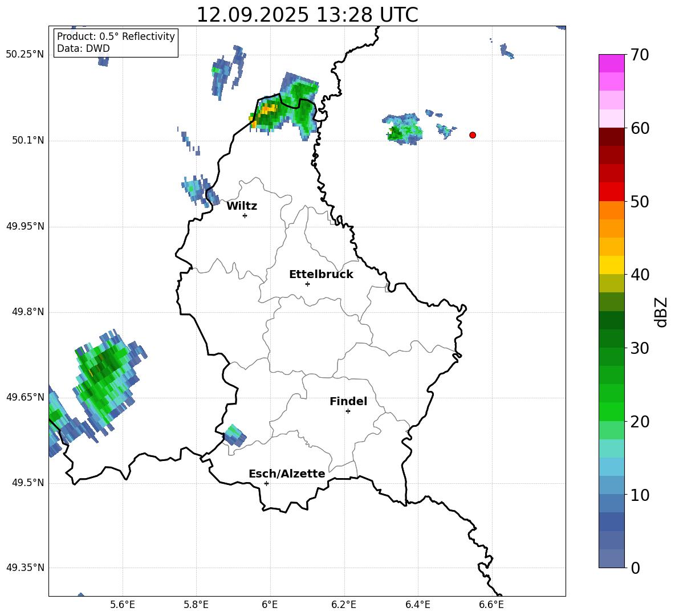
Task: Click the 0 tick label on the colorbar
Action: (635, 568)
